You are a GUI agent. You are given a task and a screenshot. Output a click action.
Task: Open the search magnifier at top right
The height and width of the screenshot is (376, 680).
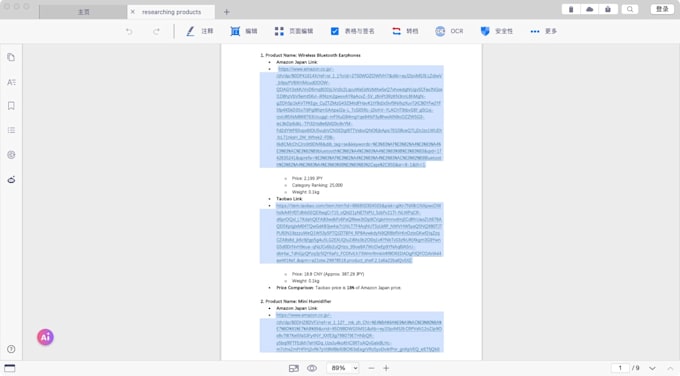coord(630,9)
